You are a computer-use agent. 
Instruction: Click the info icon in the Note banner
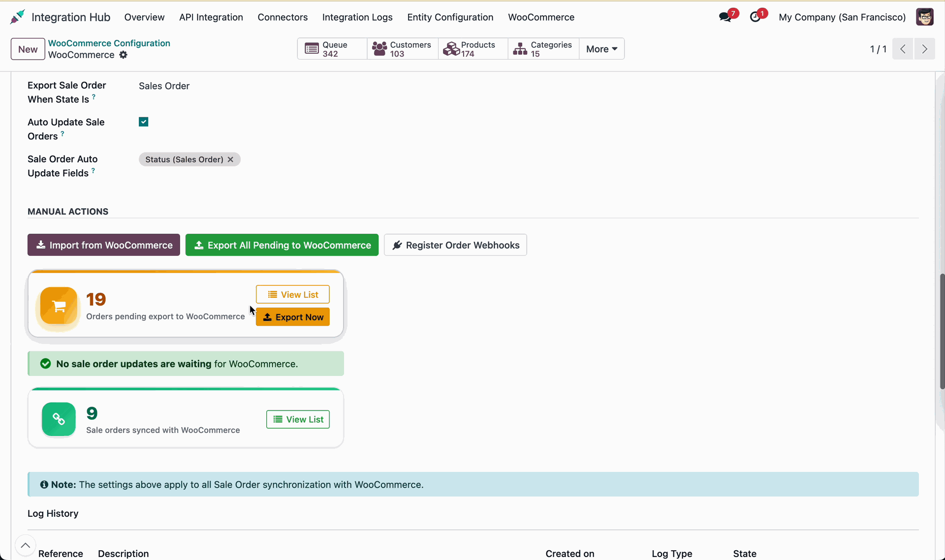[44, 485]
